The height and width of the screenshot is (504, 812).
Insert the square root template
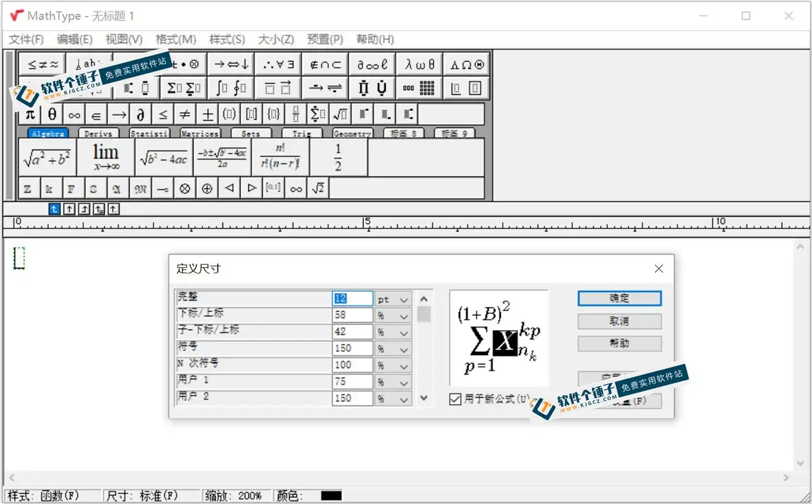click(x=340, y=114)
